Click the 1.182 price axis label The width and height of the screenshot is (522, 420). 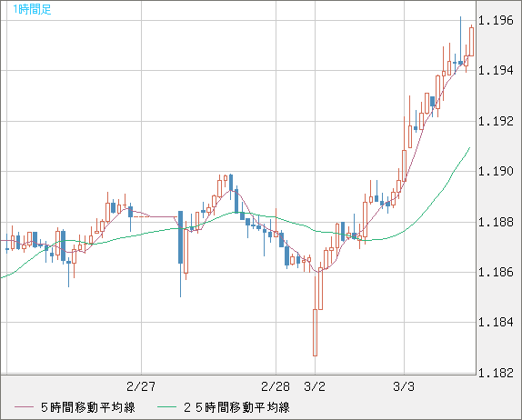pyautogui.click(x=496, y=373)
